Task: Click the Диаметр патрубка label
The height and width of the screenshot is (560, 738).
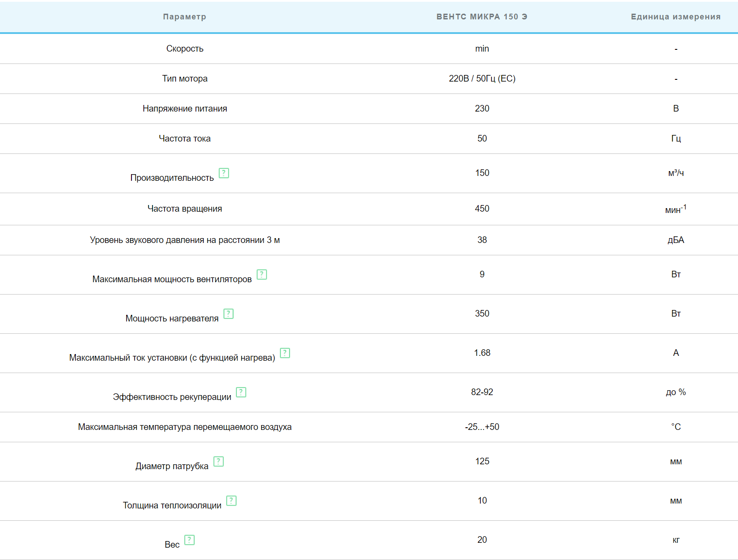Action: (x=172, y=466)
